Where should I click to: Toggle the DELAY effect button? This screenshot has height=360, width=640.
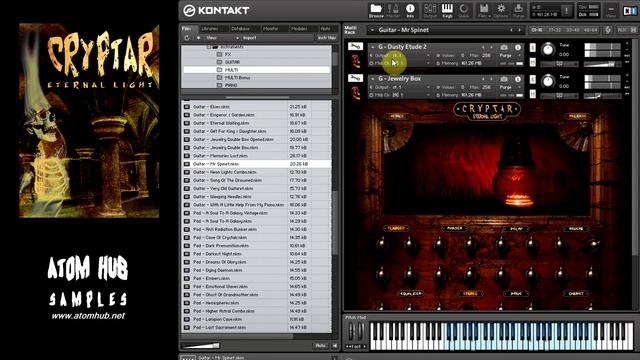click(517, 229)
